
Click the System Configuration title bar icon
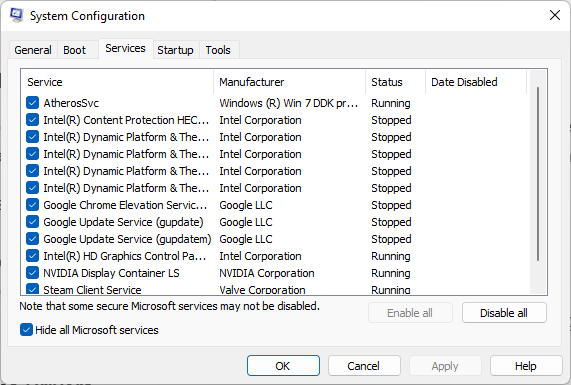pyautogui.click(x=16, y=15)
